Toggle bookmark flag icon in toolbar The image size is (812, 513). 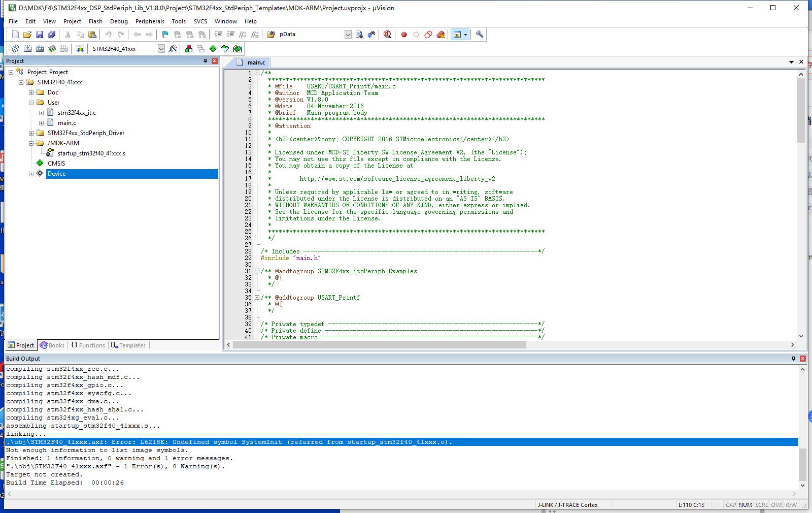165,35
